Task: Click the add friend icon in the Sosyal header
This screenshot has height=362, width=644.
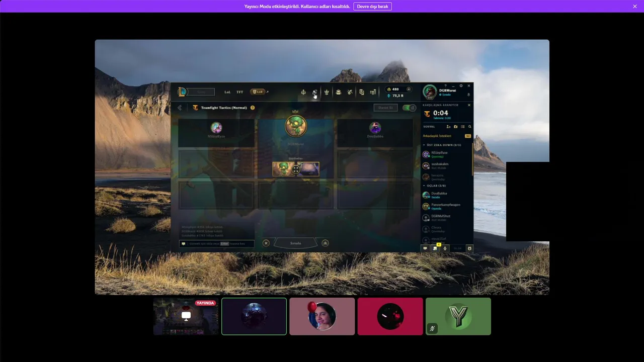Action: pyautogui.click(x=448, y=127)
